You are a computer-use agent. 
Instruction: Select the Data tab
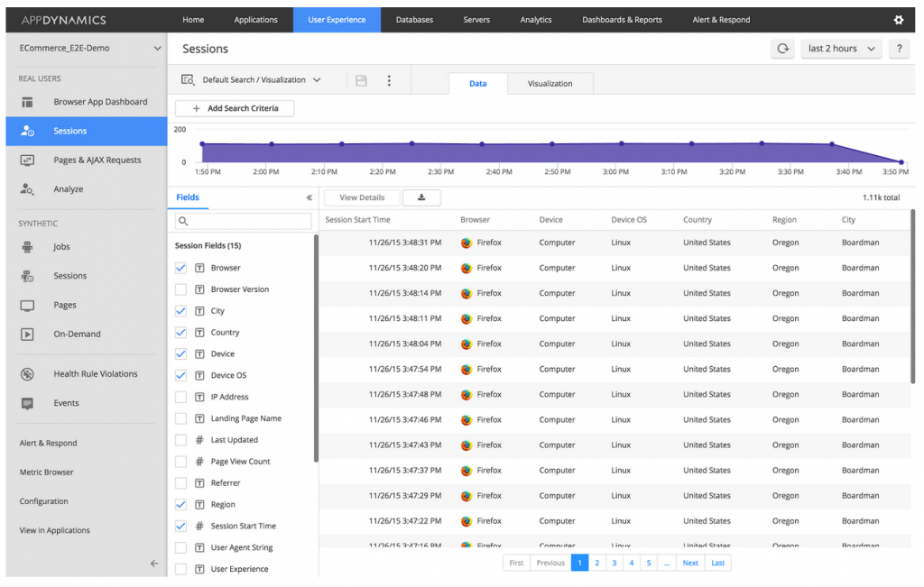[478, 84]
